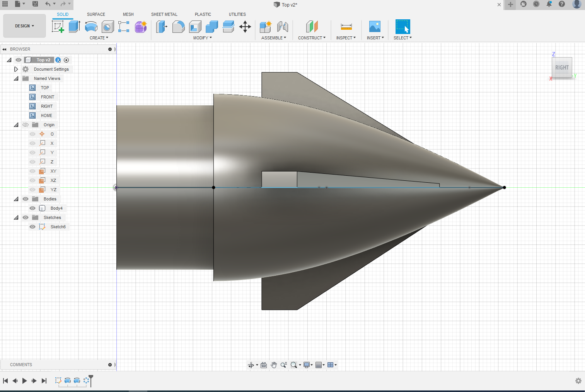Start the Revolve tool
The image size is (585, 392).
tap(91, 26)
